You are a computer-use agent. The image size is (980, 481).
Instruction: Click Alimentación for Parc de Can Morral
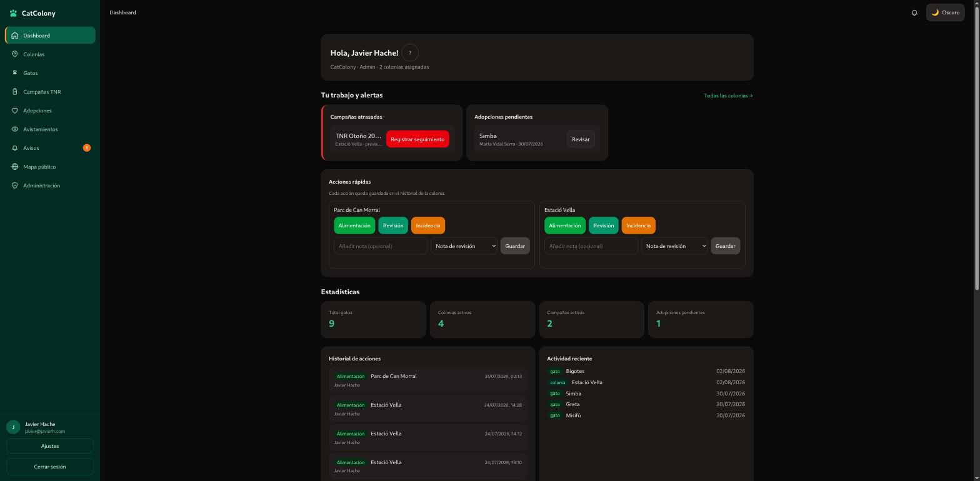point(354,226)
